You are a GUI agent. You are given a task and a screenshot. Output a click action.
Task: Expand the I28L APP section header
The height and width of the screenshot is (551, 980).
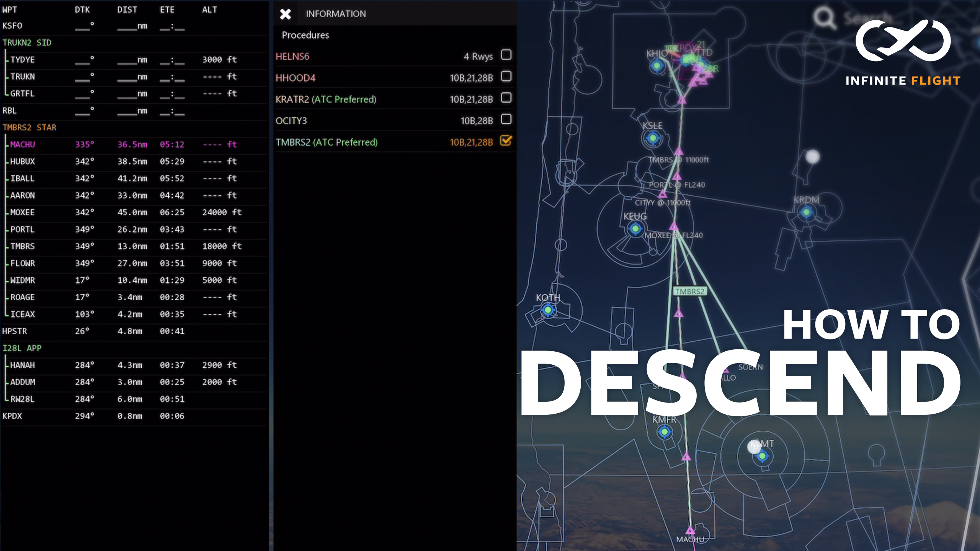[x=22, y=348]
